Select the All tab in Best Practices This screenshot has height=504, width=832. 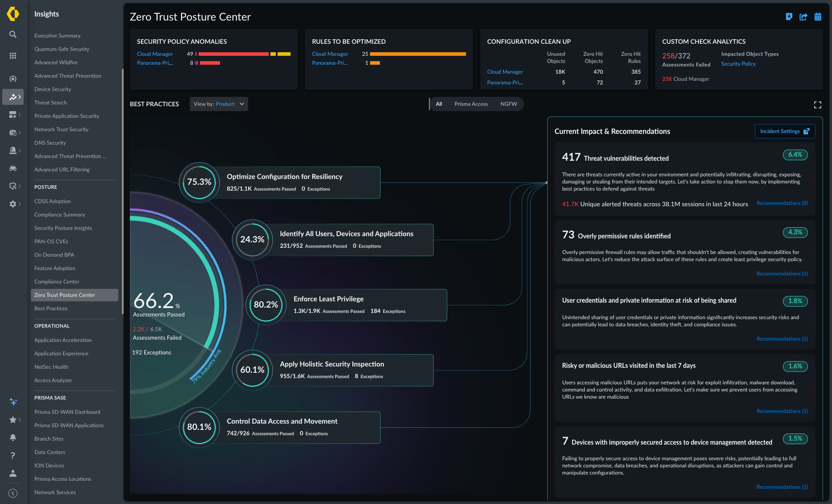pyautogui.click(x=439, y=104)
